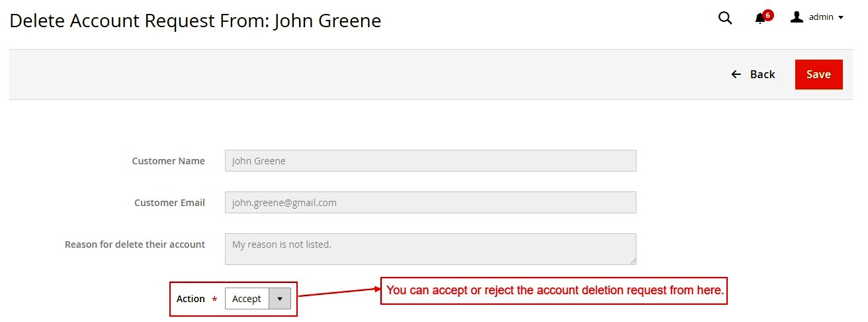The image size is (868, 322).
Task: Click the admin username text
Action: [821, 17]
